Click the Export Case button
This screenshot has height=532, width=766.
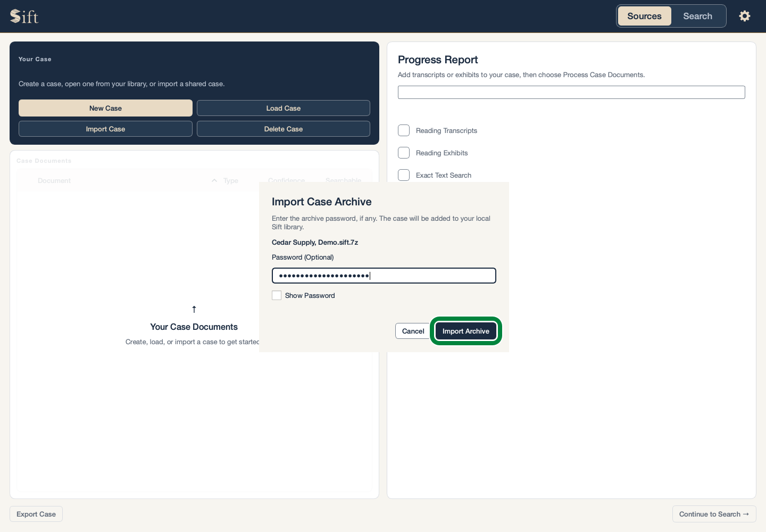[36, 514]
